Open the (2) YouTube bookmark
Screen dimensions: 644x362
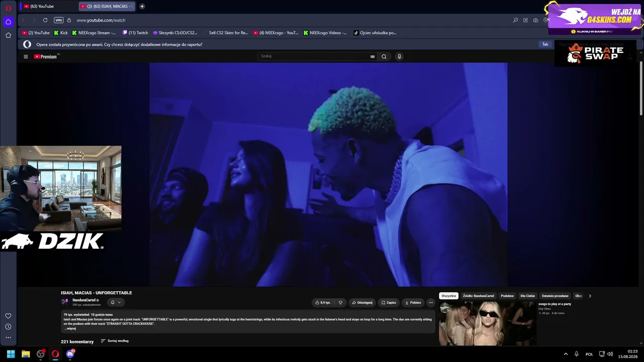36,33
